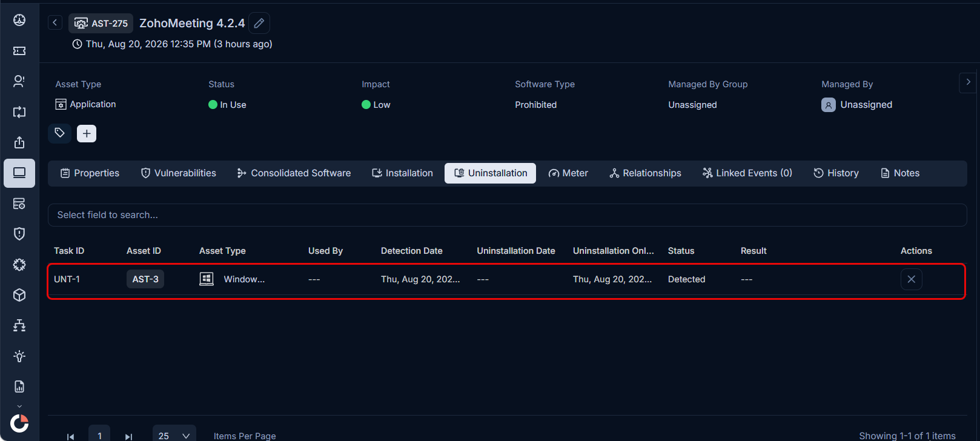Click the tag icon below Asset Type

click(x=59, y=133)
